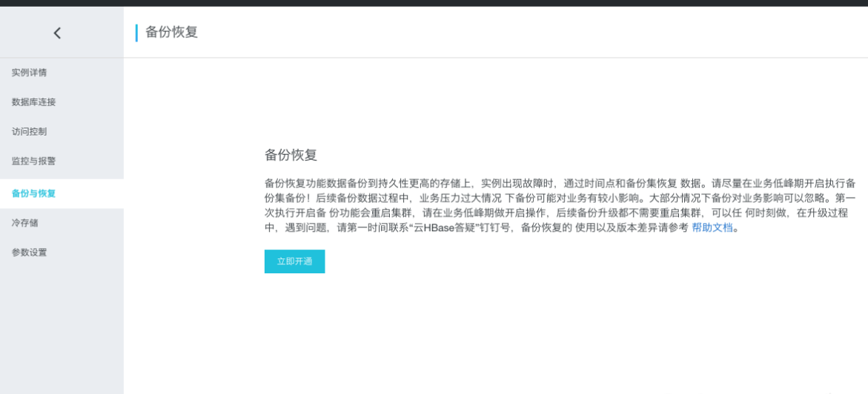Click empty header space right of 备份恢复 title
The width and height of the screenshot is (868, 394).
point(519,33)
